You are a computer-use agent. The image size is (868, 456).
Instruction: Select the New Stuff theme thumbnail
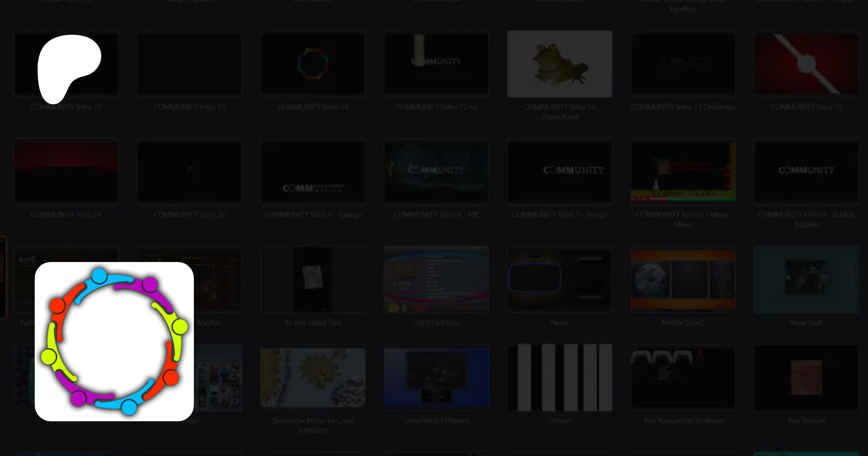[x=806, y=279]
